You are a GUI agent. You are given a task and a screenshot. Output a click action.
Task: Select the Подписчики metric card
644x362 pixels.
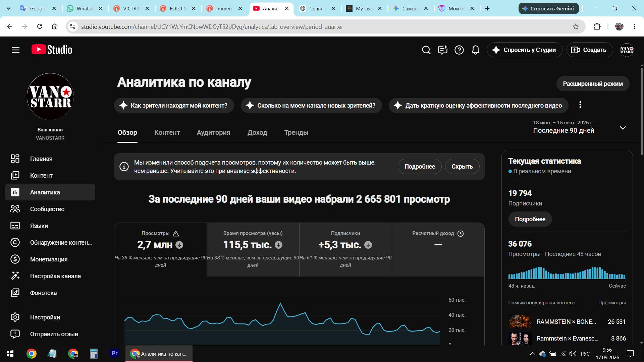pos(345,250)
